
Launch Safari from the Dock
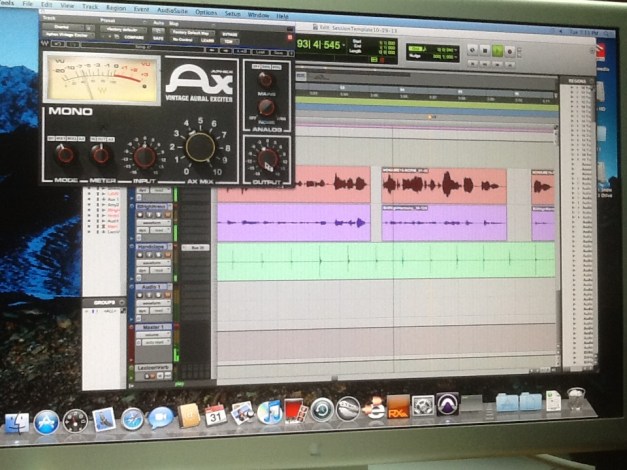click(x=132, y=419)
